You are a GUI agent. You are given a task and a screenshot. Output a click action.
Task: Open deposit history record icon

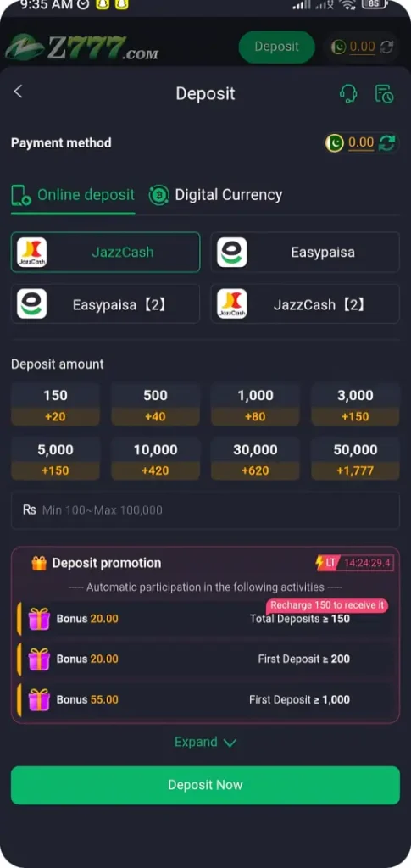click(385, 93)
